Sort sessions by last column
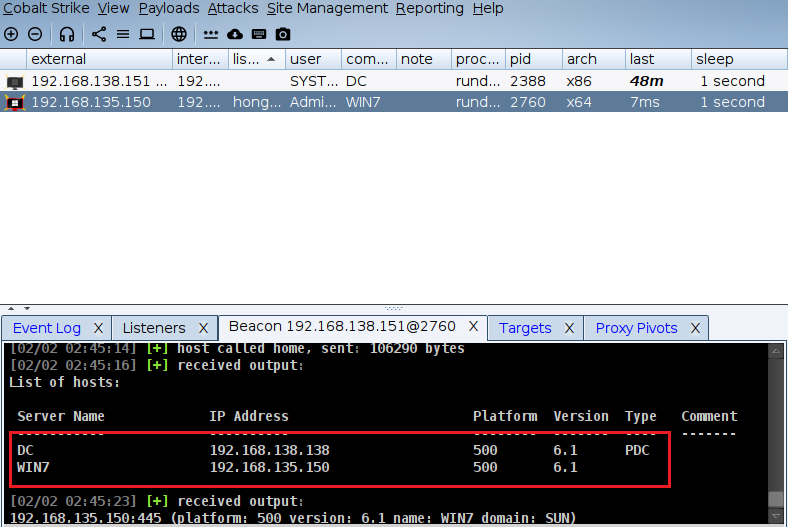This screenshot has width=788, height=527. 658,59
